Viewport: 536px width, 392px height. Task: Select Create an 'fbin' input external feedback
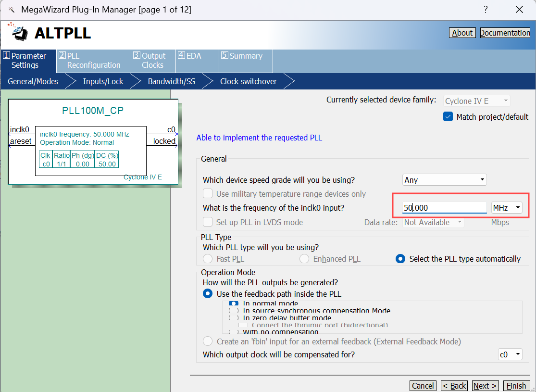pyautogui.click(x=208, y=341)
